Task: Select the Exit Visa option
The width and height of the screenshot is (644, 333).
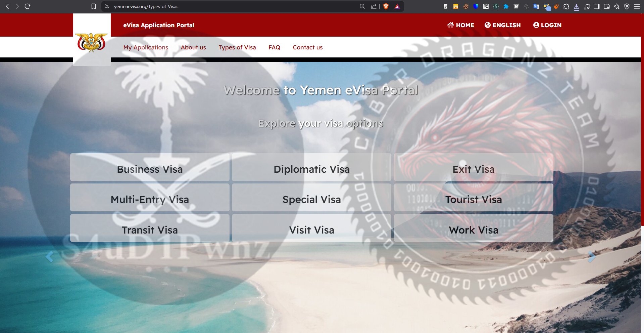Action: click(474, 167)
